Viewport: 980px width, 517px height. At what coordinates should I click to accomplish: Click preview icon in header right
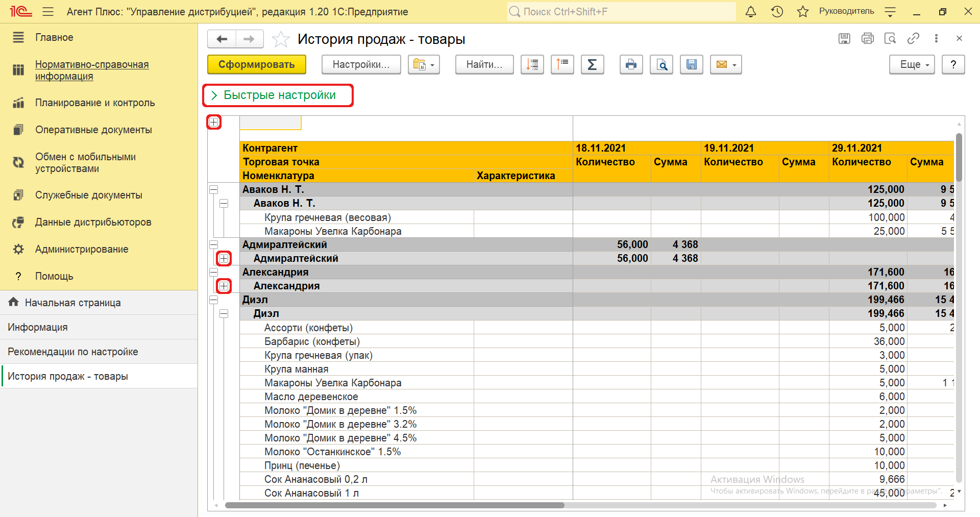890,38
